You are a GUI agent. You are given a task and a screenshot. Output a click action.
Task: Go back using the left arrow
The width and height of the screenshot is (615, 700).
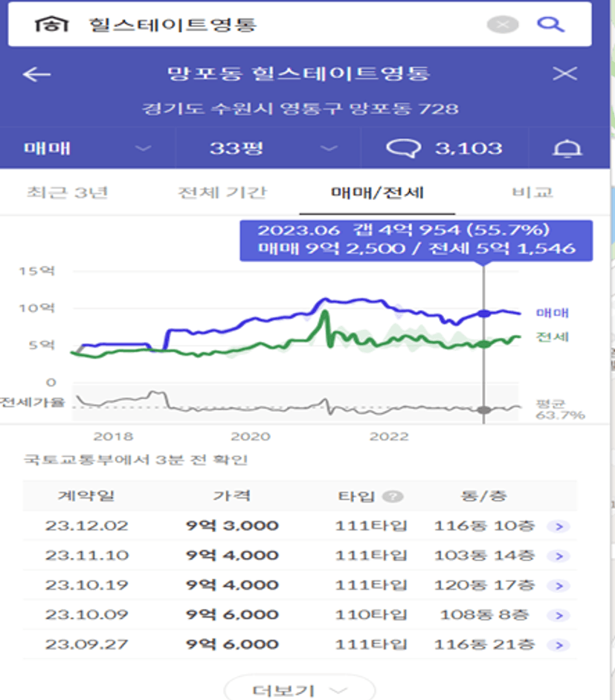(x=36, y=74)
